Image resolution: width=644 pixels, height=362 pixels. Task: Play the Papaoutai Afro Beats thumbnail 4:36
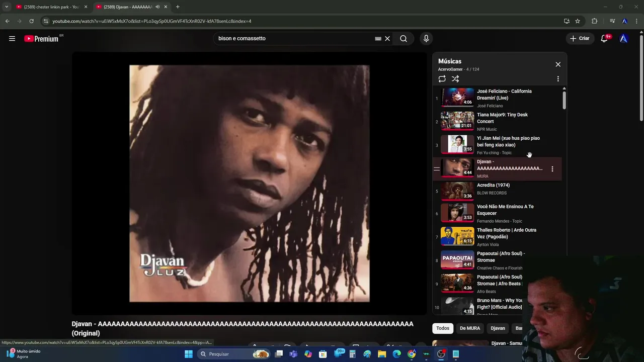pos(457,283)
